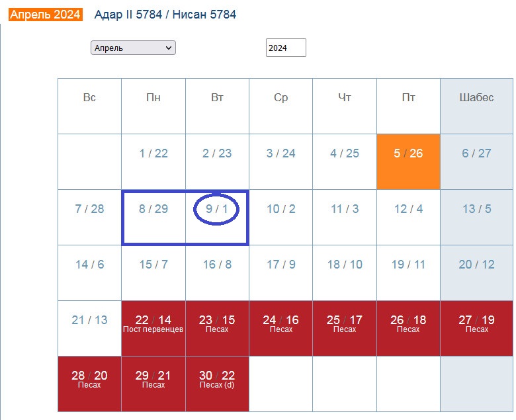Viewport: 516px width, 420px height.
Task: Click the Шабес column header
Action: coord(476,98)
